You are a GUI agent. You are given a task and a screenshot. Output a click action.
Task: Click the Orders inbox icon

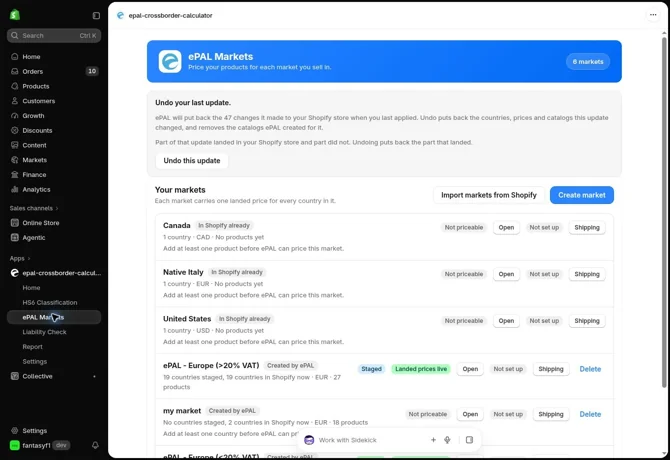[15, 71]
